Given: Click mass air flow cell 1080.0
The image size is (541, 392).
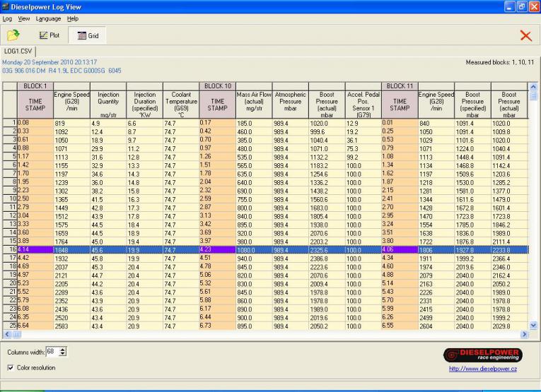Looking at the screenshot, I should pyautogui.click(x=254, y=250).
